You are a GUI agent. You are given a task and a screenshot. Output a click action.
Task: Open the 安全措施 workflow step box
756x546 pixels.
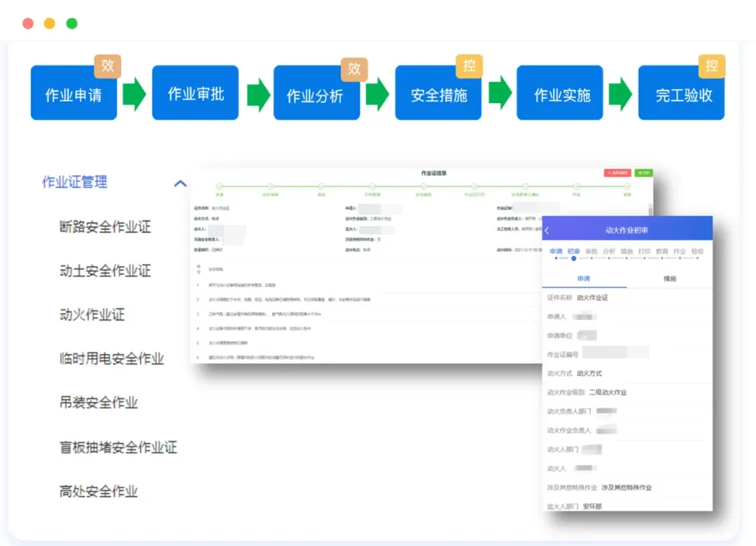pos(438,92)
